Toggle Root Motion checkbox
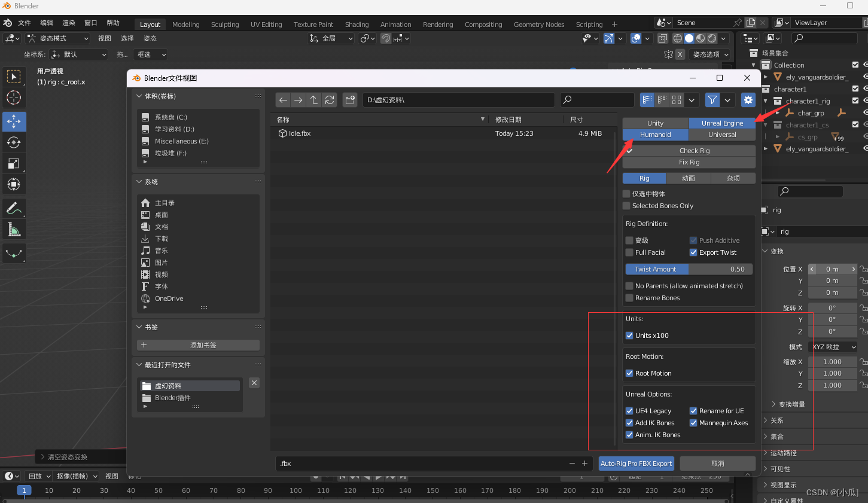868x503 pixels. point(629,373)
